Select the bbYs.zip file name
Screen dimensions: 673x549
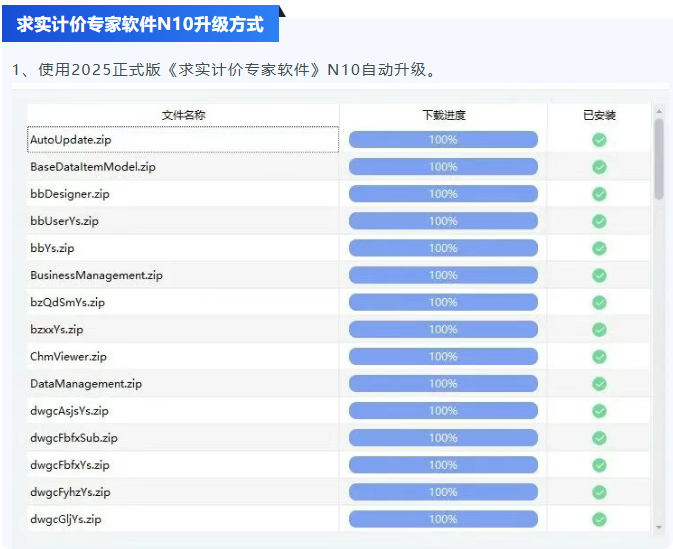click(52, 248)
